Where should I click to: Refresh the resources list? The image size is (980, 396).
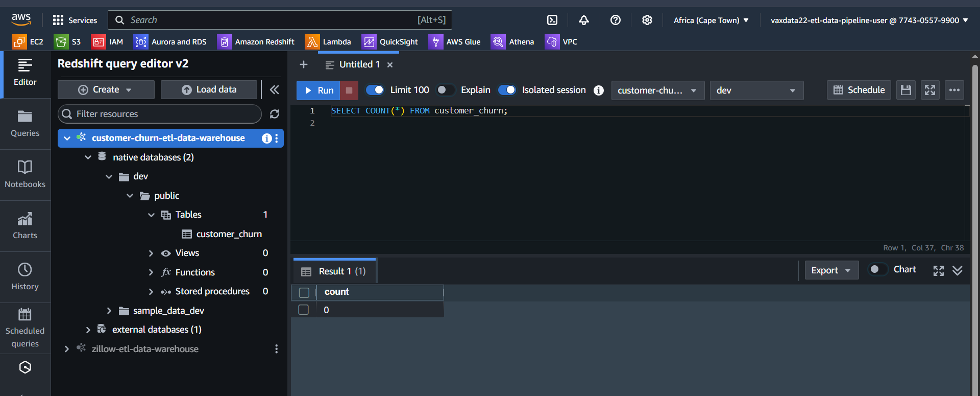275,114
